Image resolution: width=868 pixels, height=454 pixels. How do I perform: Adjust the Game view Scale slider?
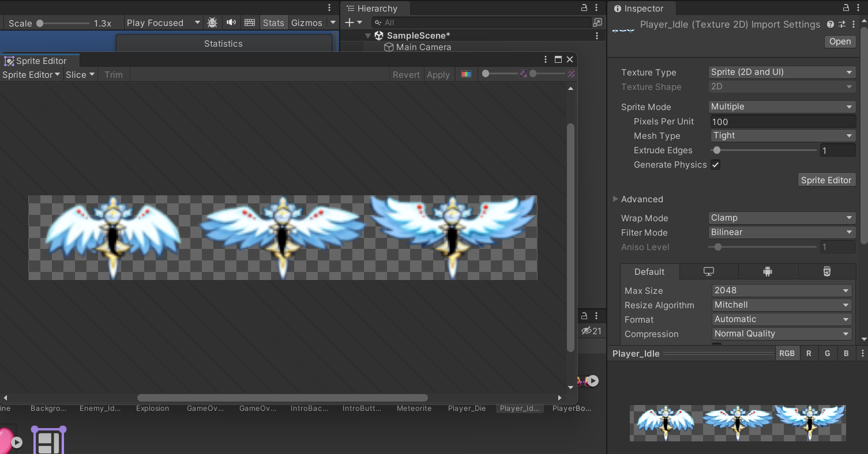62,23
